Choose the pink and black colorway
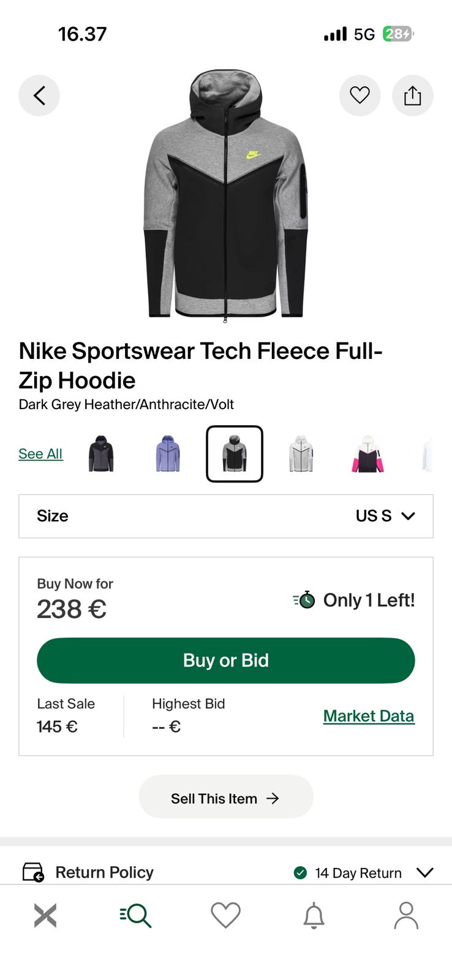 (367, 454)
